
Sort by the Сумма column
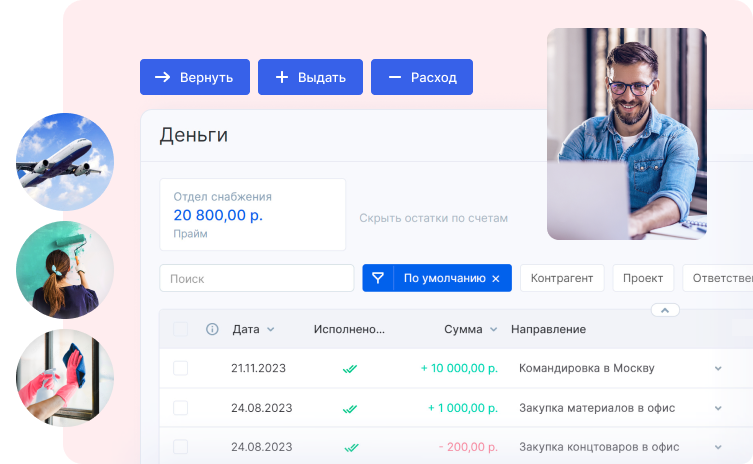point(470,329)
